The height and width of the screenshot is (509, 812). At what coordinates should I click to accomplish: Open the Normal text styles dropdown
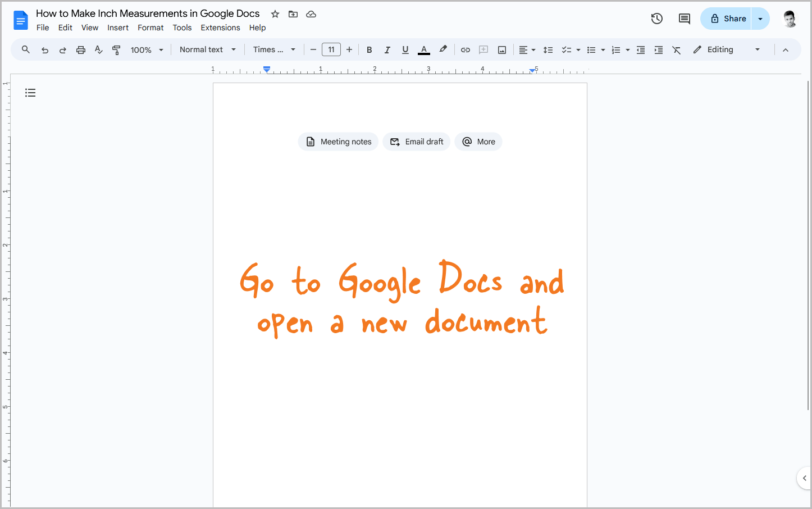(208, 49)
